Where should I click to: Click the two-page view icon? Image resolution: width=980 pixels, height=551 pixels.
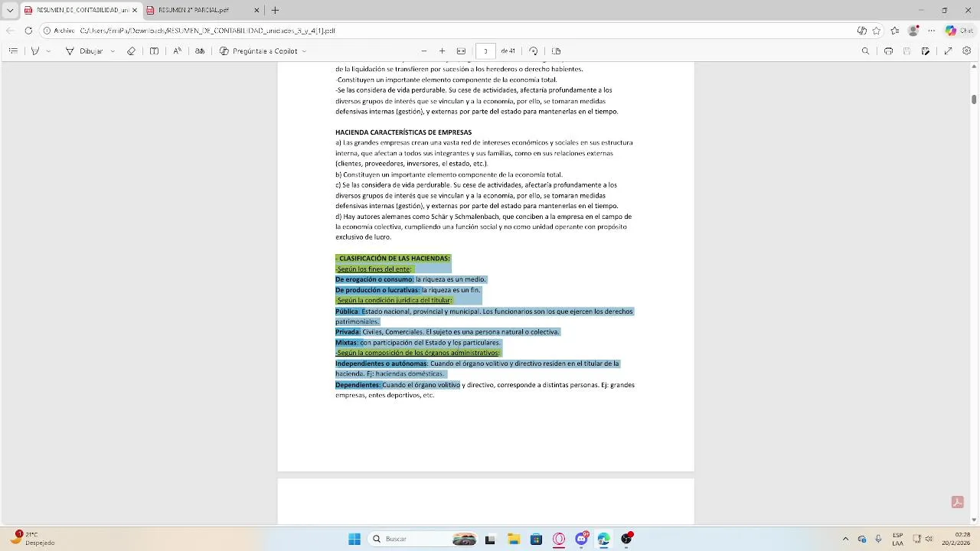[x=556, y=51]
